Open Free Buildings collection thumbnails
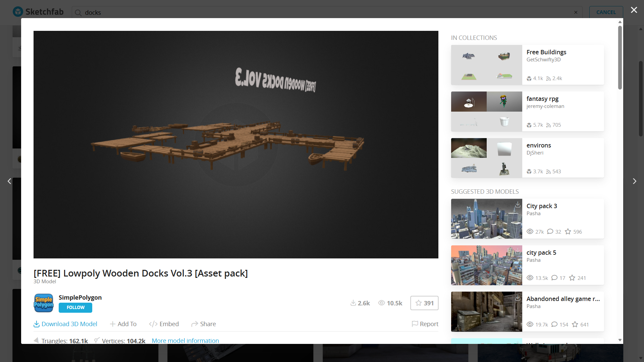Screen dimensions: 644x362 coord(486,65)
